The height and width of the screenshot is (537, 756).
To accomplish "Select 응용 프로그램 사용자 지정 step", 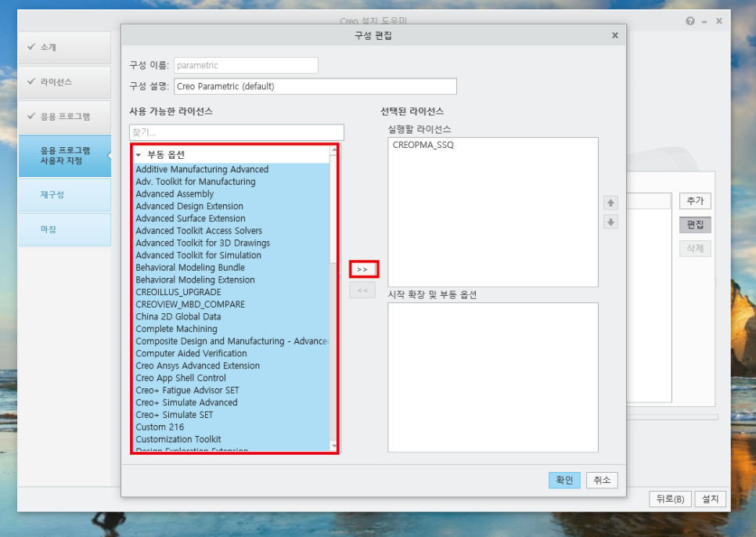I will (x=65, y=156).
